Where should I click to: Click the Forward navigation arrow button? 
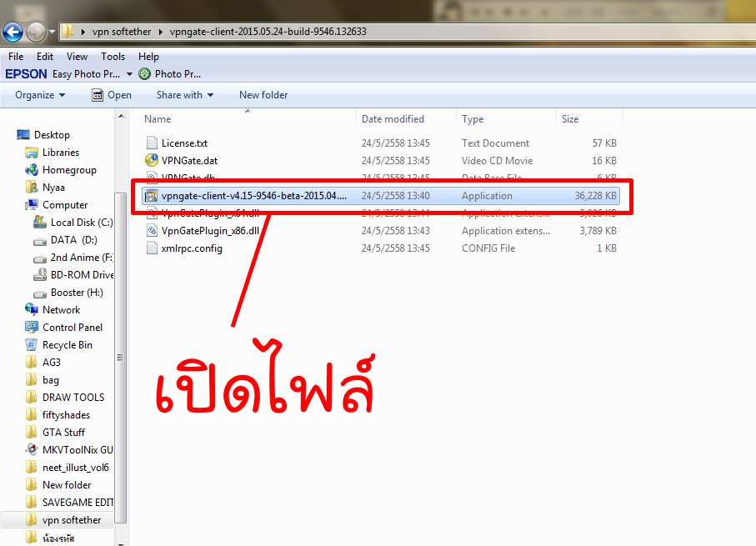(36, 32)
